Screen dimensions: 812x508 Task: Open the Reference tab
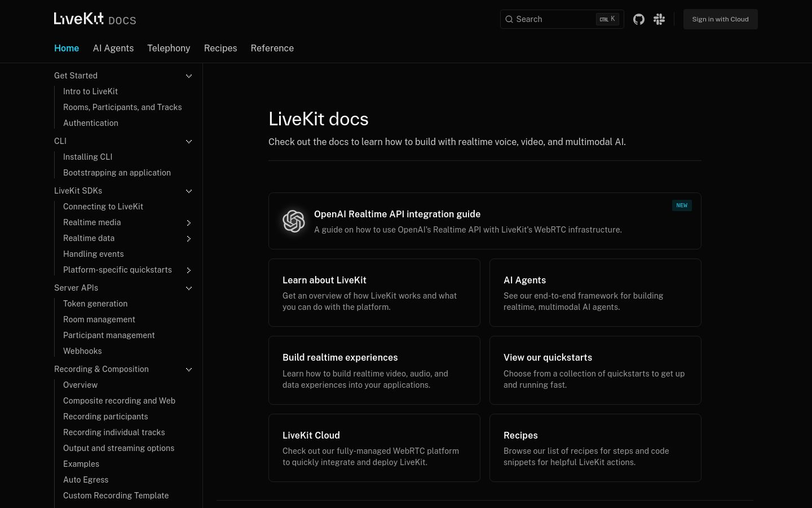coord(272,49)
